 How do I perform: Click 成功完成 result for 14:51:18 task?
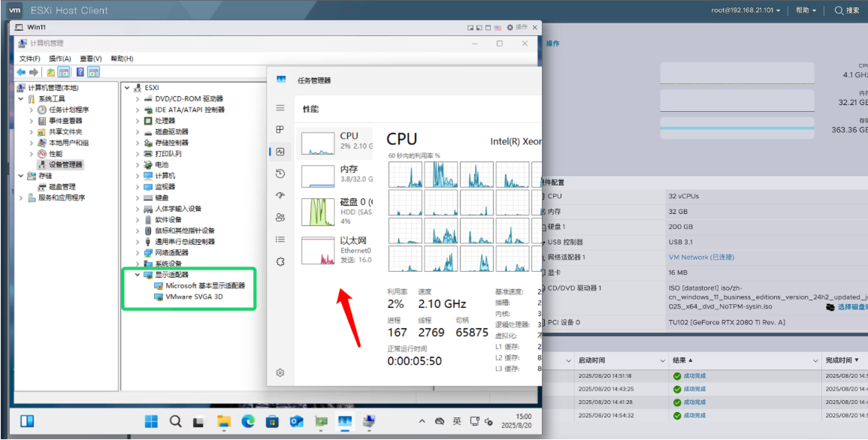(x=694, y=376)
